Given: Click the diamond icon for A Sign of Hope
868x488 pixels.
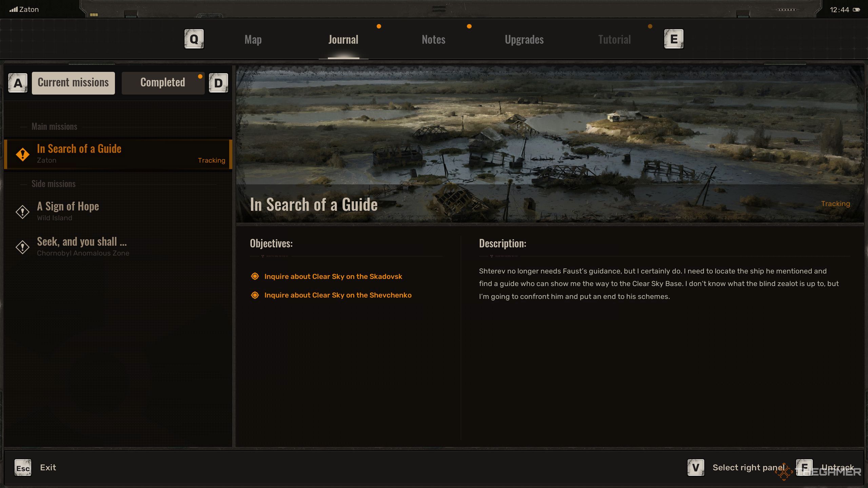Looking at the screenshot, I should (22, 211).
